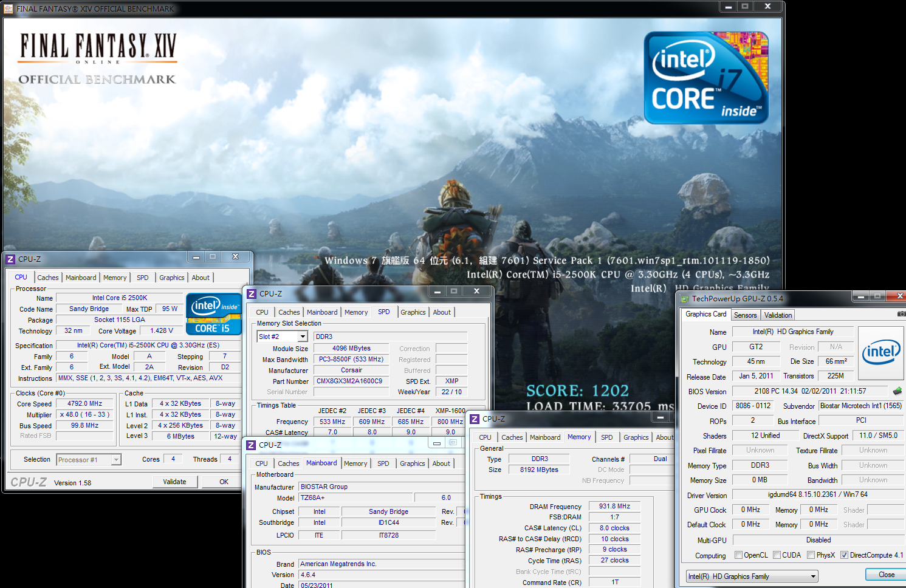Open About tab in CPU-Z processor window
This screenshot has width=906, height=588.
(x=201, y=278)
